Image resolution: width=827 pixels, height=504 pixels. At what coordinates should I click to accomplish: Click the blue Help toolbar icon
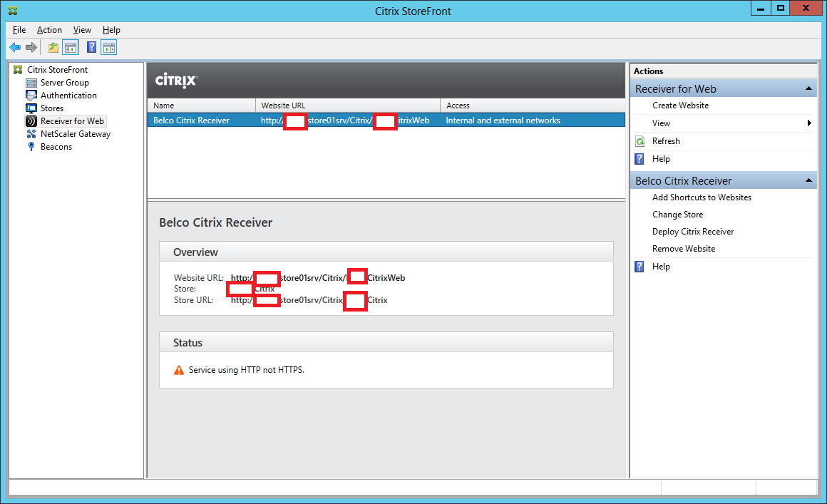(91, 48)
